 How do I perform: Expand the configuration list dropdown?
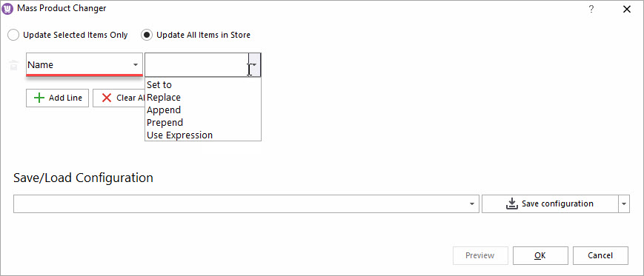click(x=472, y=203)
